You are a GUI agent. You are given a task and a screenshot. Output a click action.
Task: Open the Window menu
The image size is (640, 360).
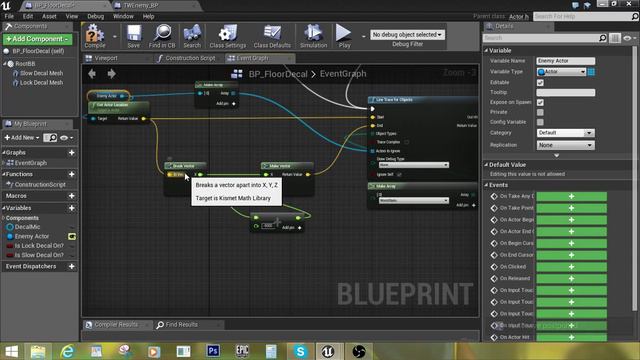(x=123, y=16)
